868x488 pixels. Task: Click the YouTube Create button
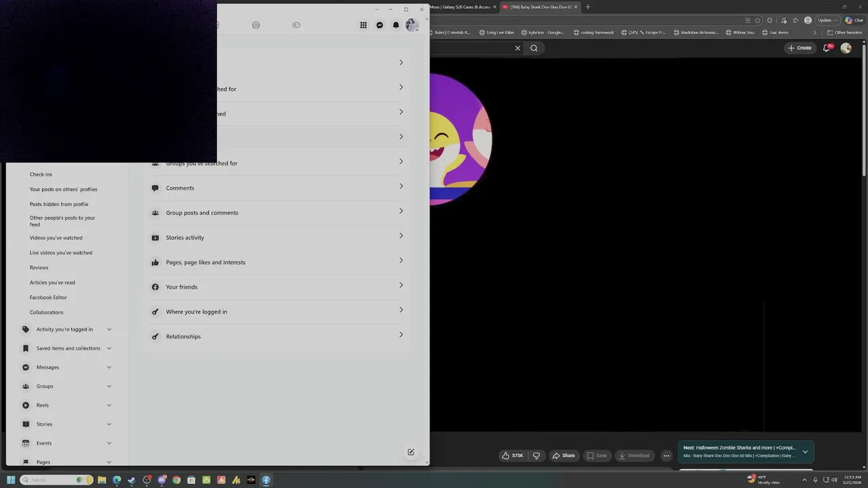(800, 48)
